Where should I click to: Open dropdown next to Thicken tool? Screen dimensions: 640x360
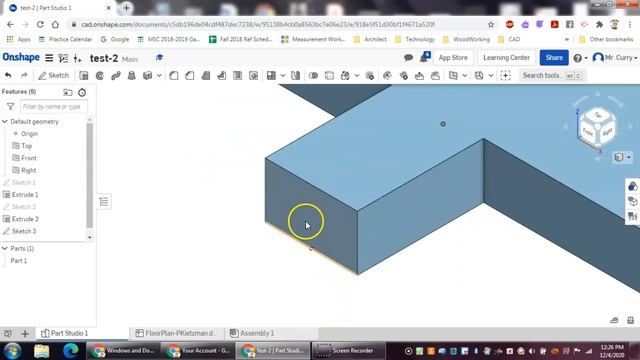[159, 76]
